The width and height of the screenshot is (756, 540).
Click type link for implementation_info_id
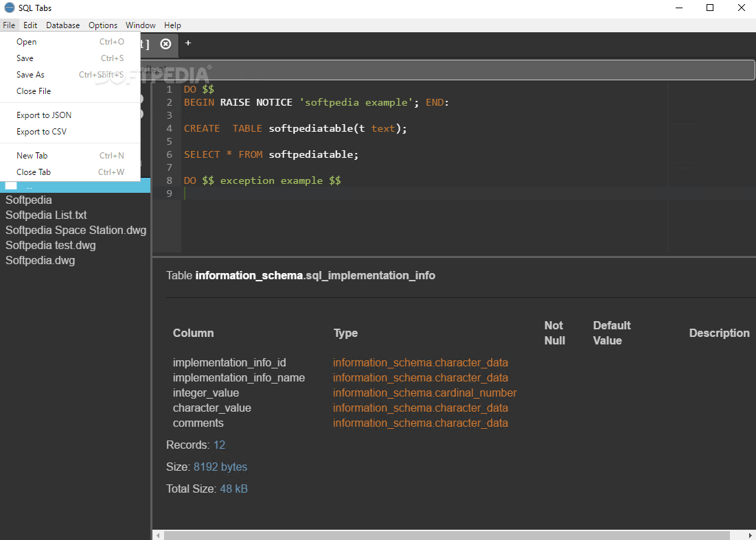[x=420, y=363]
